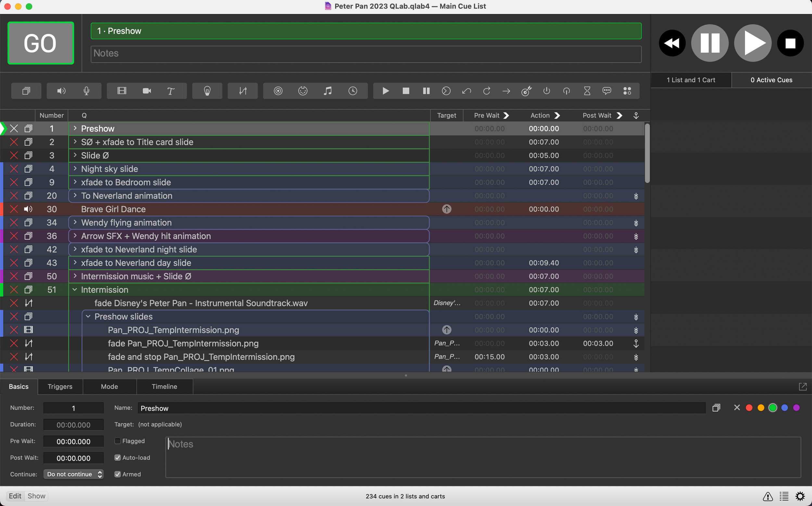Add a Text cue from toolbar
This screenshot has width=812, height=506.
point(171,91)
